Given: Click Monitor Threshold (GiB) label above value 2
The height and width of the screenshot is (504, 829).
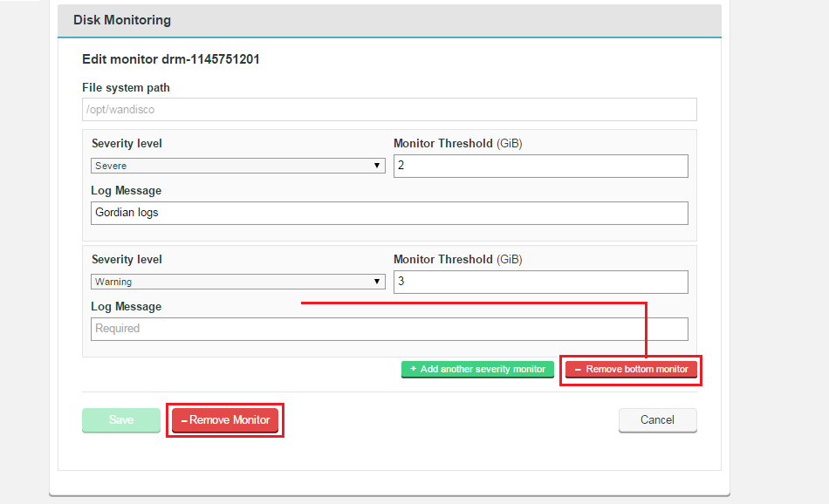Looking at the screenshot, I should 458,143.
